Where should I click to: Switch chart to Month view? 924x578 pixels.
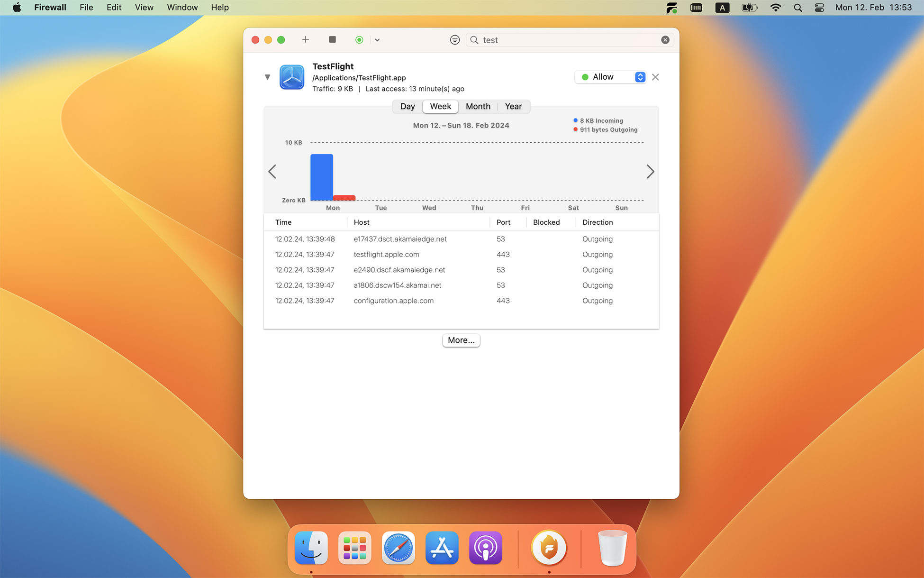click(478, 106)
